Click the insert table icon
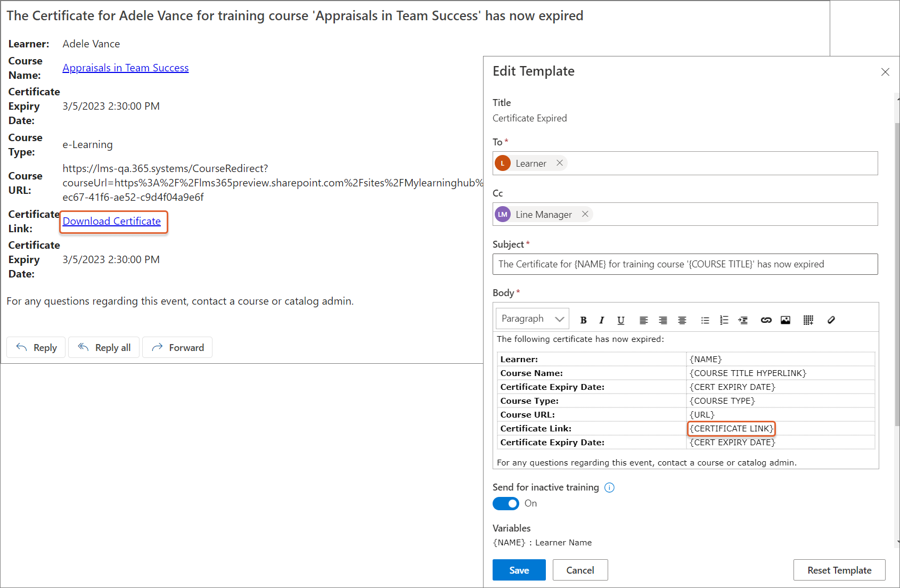Viewport: 900px width, 588px height. pyautogui.click(x=808, y=320)
